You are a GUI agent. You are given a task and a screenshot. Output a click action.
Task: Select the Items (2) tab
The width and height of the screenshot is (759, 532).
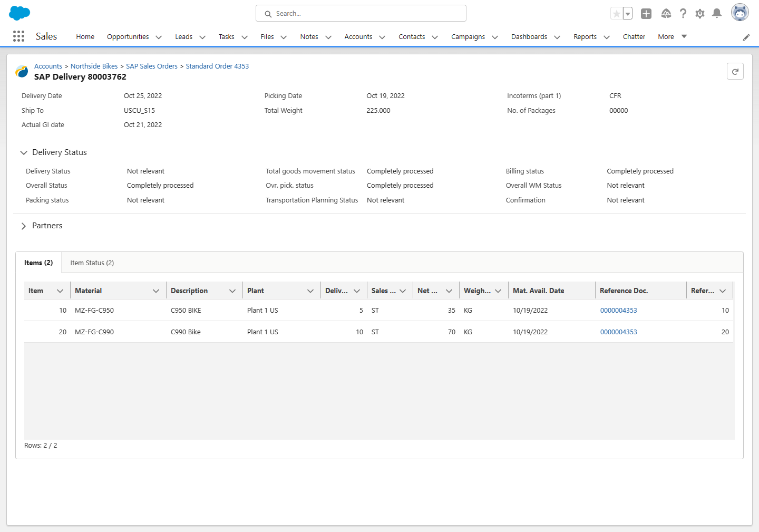click(x=38, y=263)
